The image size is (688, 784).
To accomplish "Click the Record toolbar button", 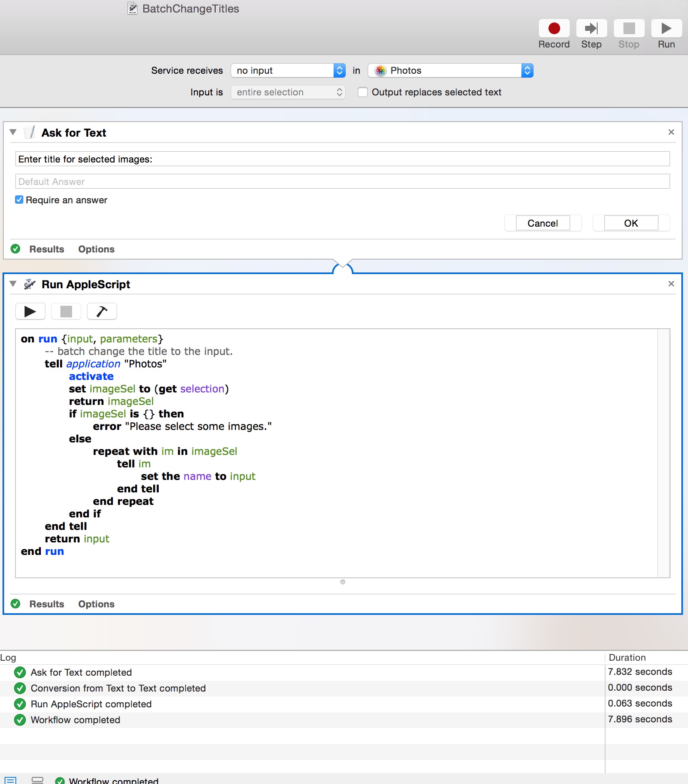I will tap(554, 29).
